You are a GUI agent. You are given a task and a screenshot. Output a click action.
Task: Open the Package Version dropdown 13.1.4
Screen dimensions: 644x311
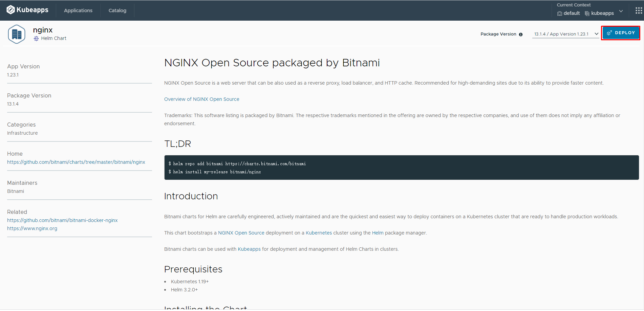point(565,34)
